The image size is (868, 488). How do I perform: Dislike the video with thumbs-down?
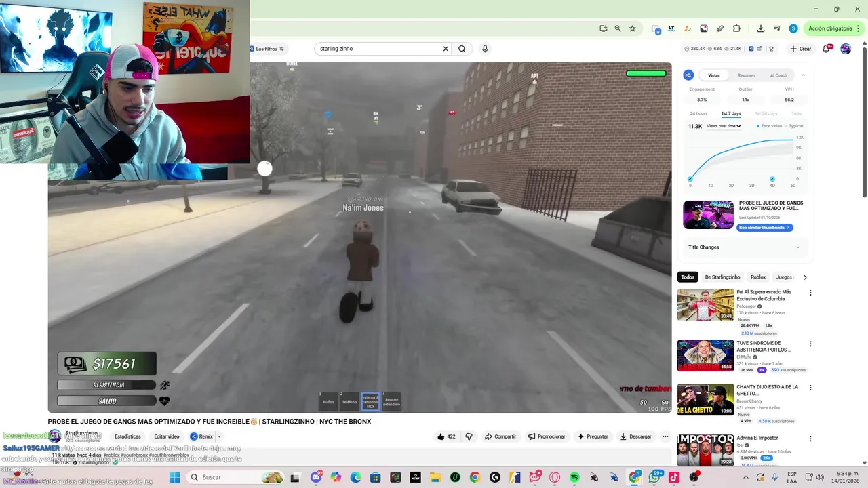pos(469,436)
